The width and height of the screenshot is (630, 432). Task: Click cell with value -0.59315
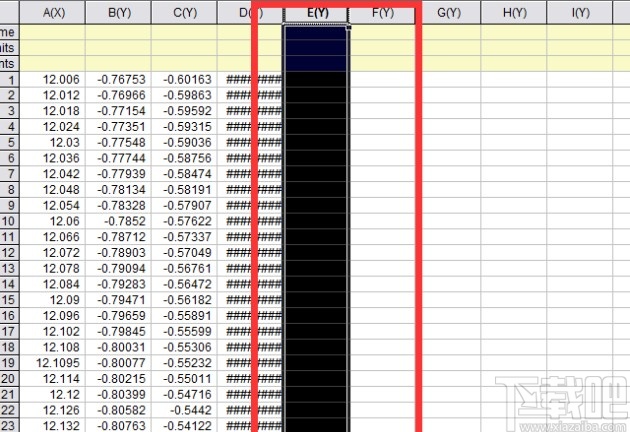coord(184,127)
